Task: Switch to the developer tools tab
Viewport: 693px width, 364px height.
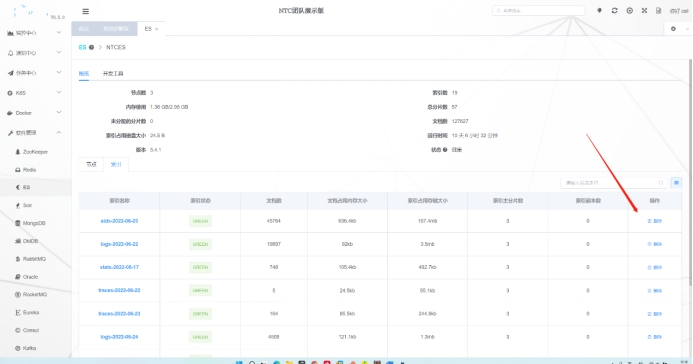Action: pyautogui.click(x=113, y=73)
